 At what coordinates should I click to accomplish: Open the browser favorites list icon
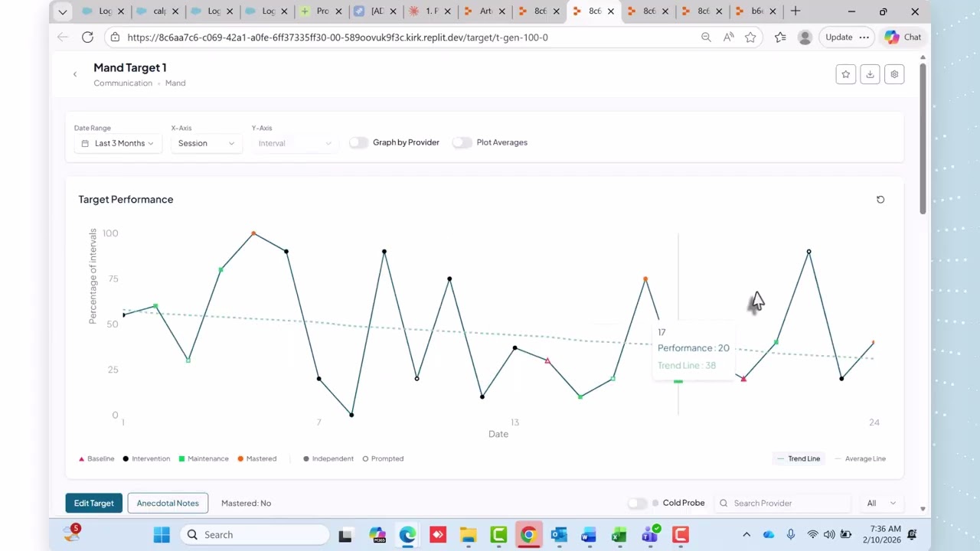coord(780,37)
